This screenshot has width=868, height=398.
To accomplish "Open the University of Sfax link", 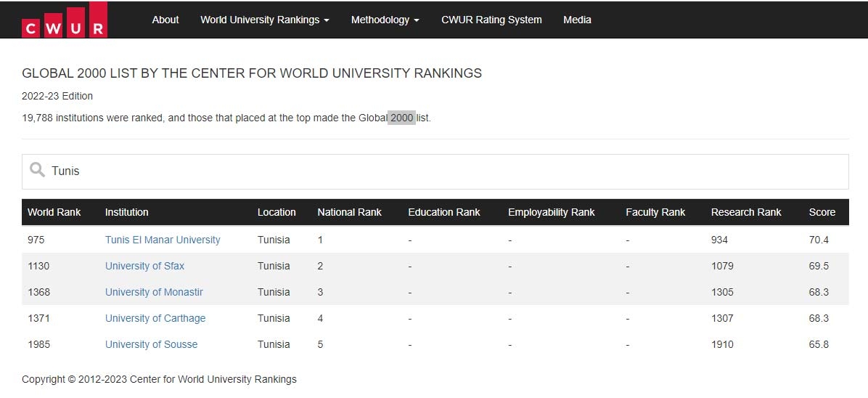I will click(144, 266).
